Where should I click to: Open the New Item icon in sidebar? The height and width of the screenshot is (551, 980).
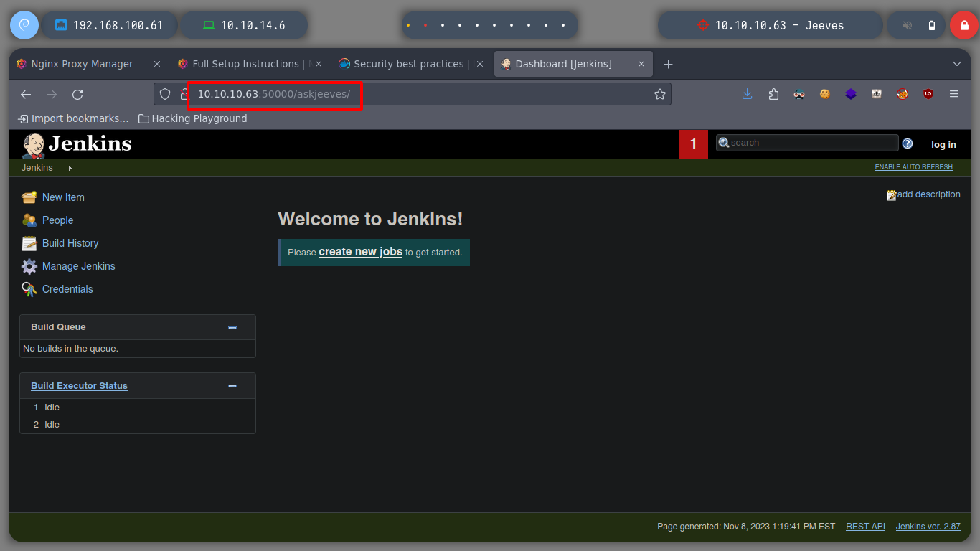click(29, 197)
